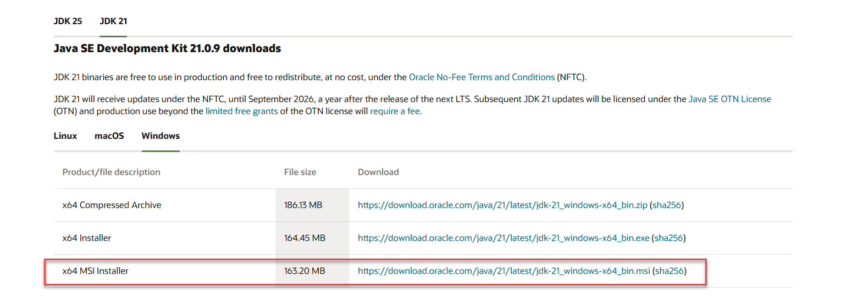The image size is (868, 303).
Task: Open sha256 checksum for the MSI installer
Action: pos(669,271)
